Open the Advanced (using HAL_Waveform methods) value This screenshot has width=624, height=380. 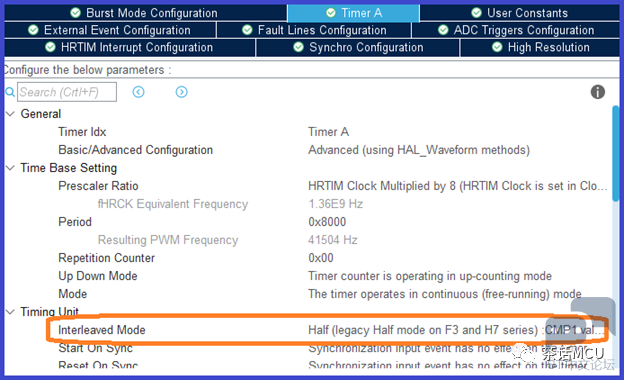click(x=419, y=150)
